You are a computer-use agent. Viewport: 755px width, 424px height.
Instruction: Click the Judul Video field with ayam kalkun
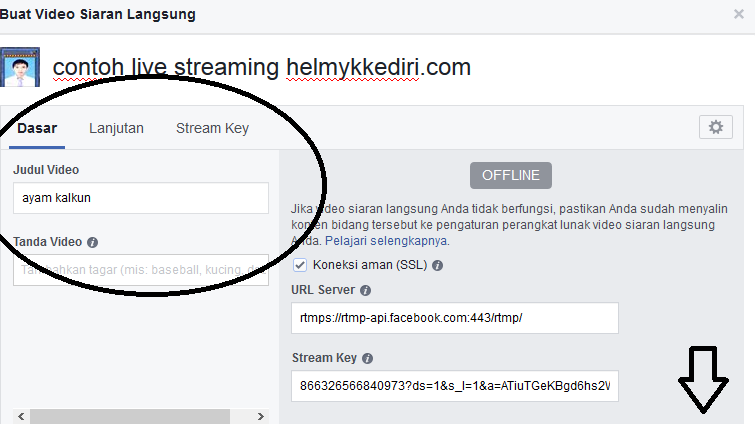[141, 198]
